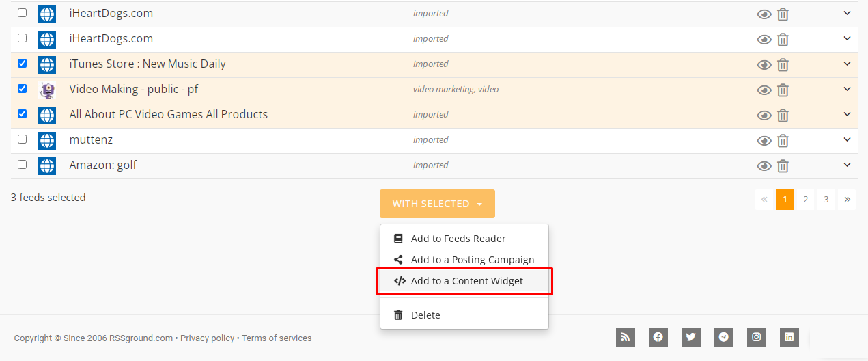This screenshot has height=361, width=868.
Task: Open All About PC Video Games All Products title
Action: 169,114
